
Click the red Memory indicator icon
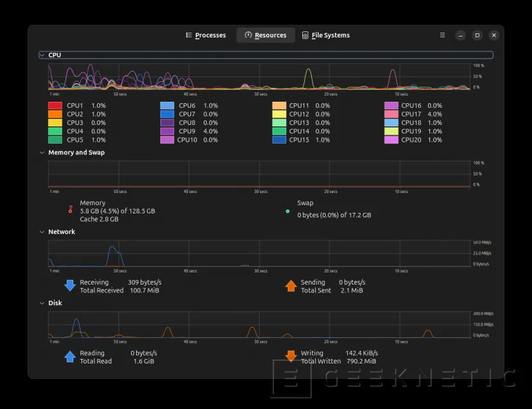(71, 210)
